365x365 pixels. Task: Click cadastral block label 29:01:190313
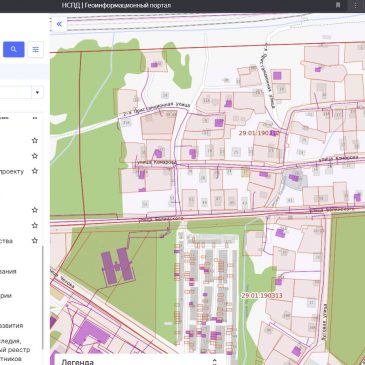coord(262,295)
